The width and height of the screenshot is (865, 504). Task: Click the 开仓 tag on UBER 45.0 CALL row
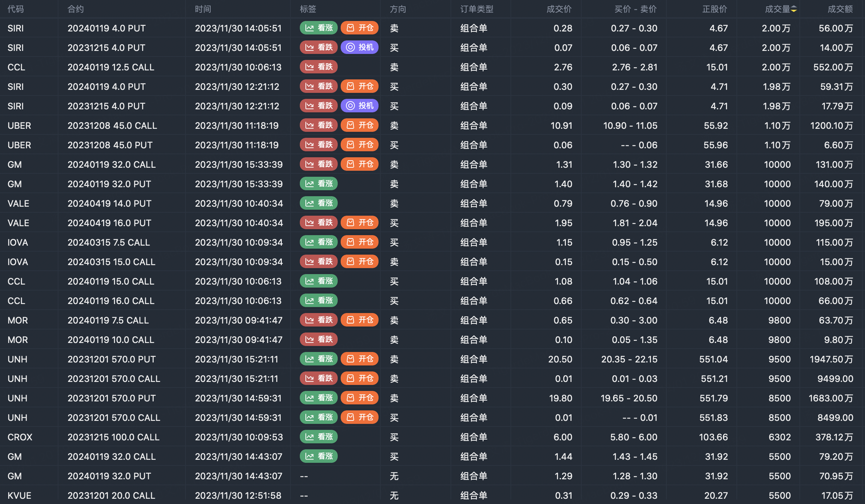coord(359,125)
